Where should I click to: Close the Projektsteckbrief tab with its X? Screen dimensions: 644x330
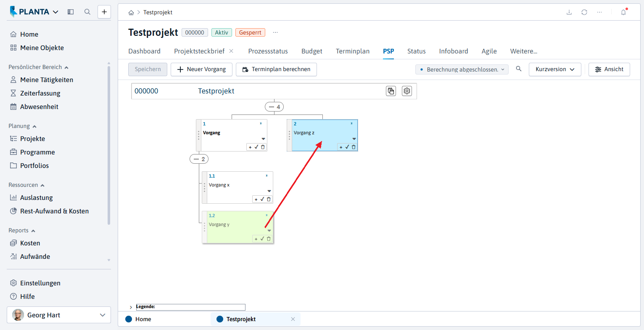click(x=231, y=51)
